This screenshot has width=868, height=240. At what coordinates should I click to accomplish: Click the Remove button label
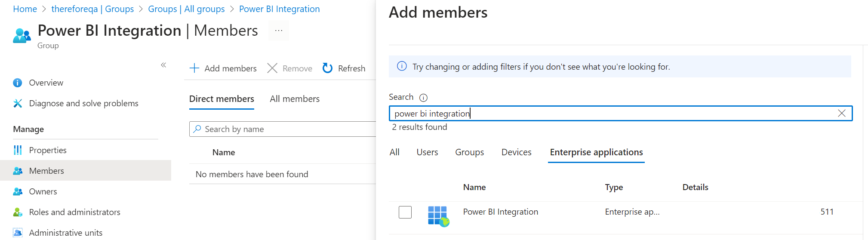(297, 68)
